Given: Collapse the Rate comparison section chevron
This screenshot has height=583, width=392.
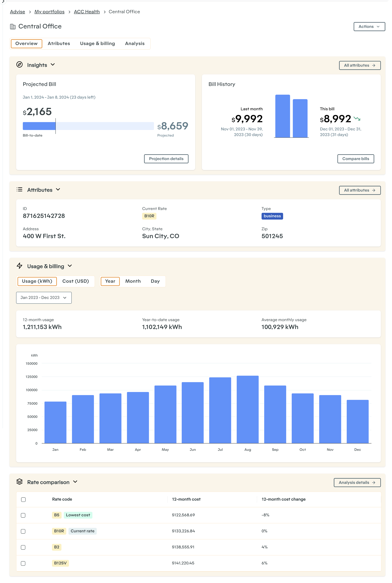Looking at the screenshot, I should point(75,482).
